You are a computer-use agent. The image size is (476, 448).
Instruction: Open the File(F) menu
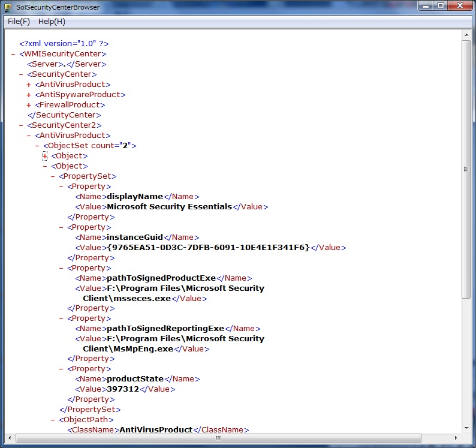tap(19, 21)
